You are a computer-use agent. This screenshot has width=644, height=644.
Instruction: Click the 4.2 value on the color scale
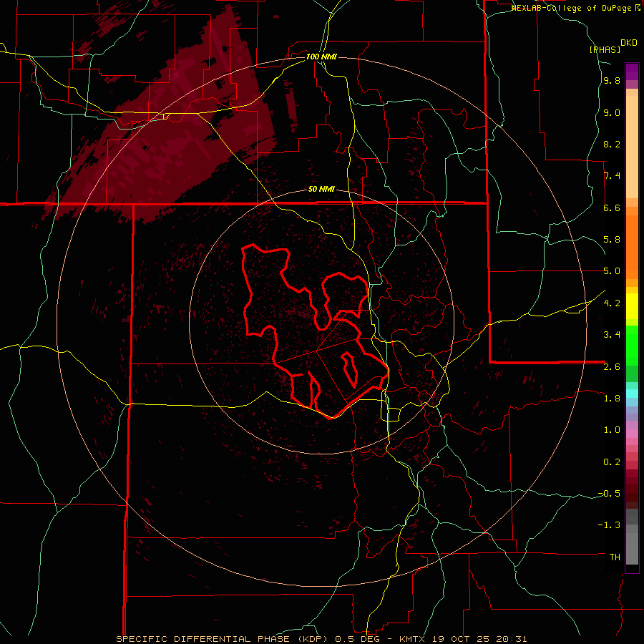click(612, 303)
